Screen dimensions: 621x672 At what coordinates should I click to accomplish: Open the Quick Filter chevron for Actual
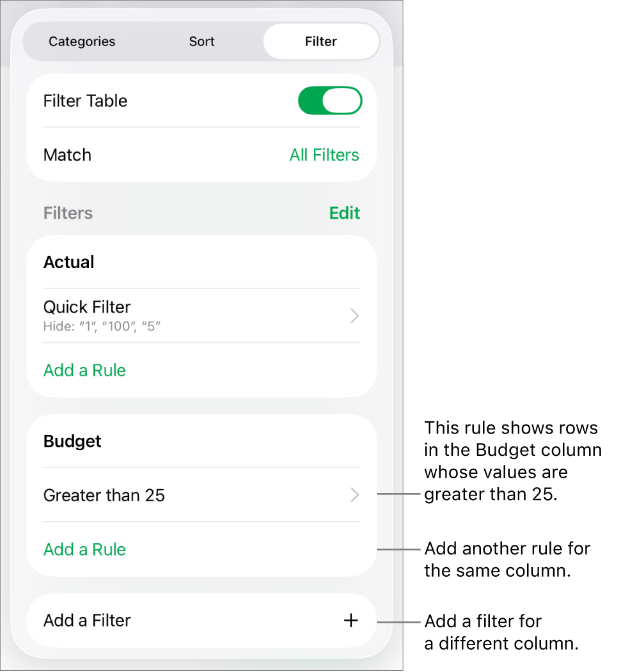(x=354, y=315)
